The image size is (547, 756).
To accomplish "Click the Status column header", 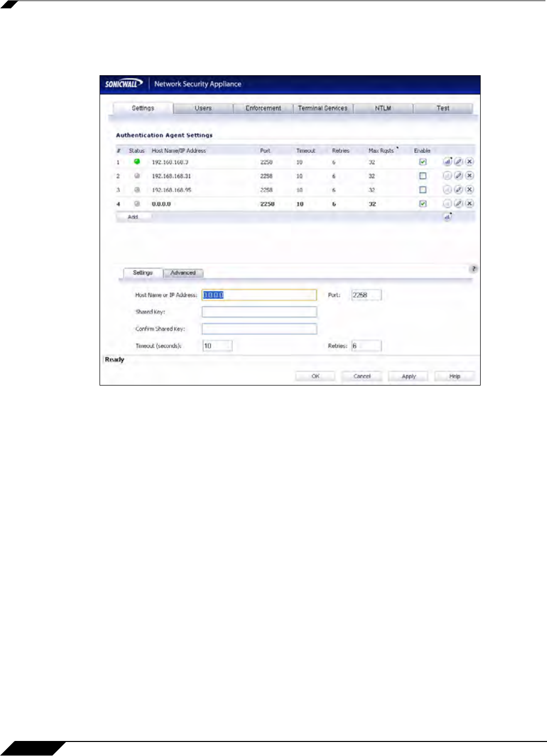I will coord(137,150).
